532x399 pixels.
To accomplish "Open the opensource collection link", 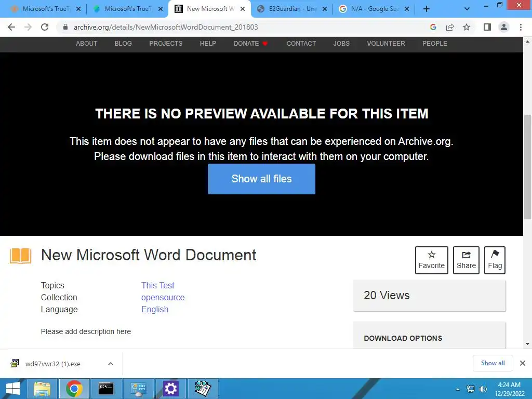I will [163, 297].
